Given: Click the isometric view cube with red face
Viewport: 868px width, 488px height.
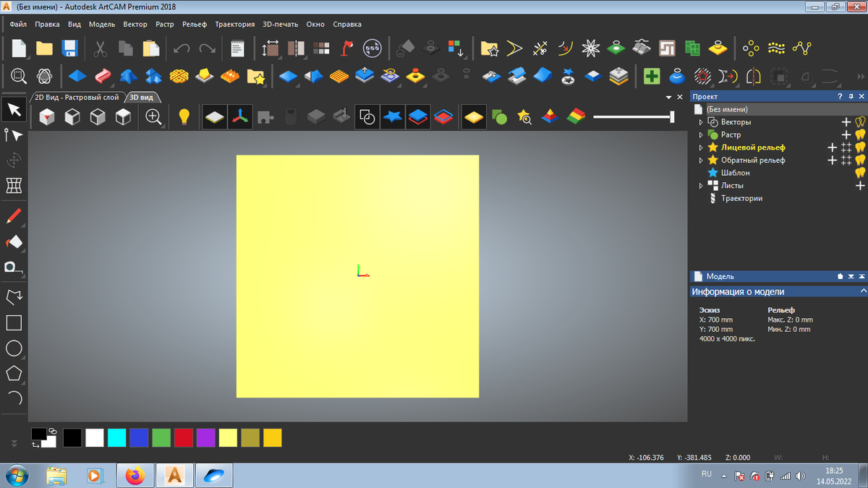Looking at the screenshot, I should coord(47,116).
